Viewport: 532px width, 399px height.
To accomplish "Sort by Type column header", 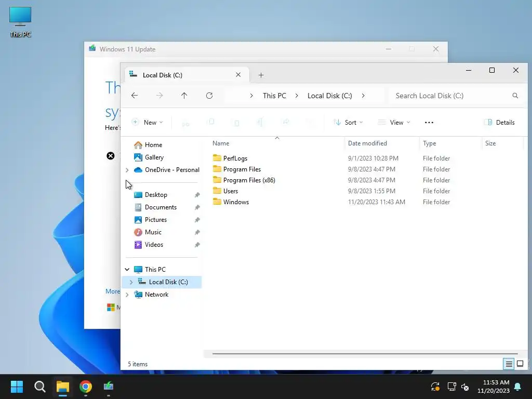I will click(450, 143).
